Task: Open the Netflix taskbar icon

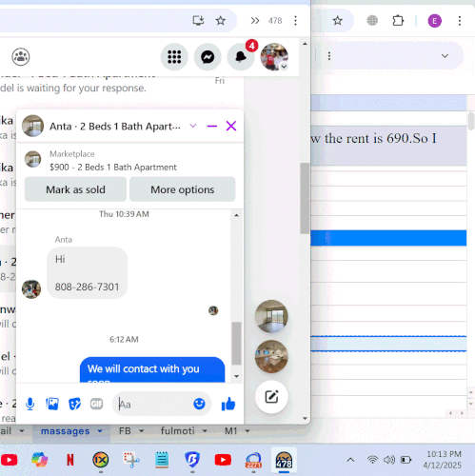Action: click(x=70, y=460)
